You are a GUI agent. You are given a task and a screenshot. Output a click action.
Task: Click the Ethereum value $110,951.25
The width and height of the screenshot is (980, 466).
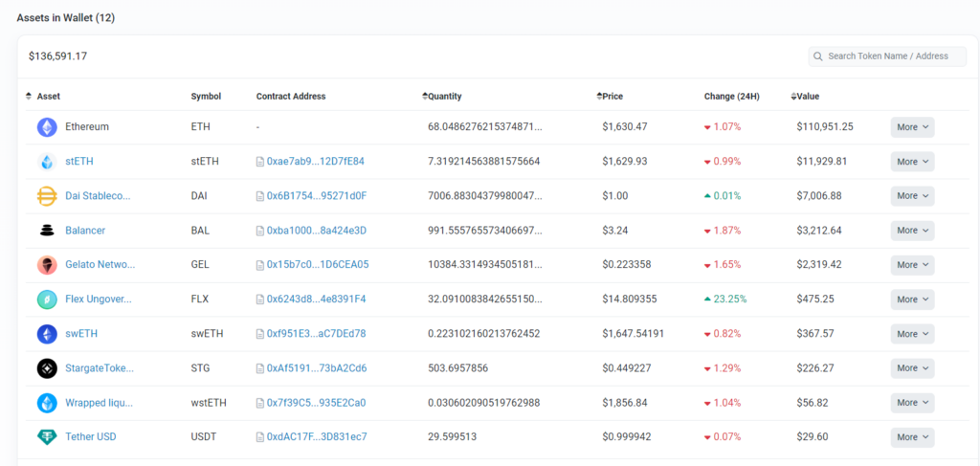(825, 127)
